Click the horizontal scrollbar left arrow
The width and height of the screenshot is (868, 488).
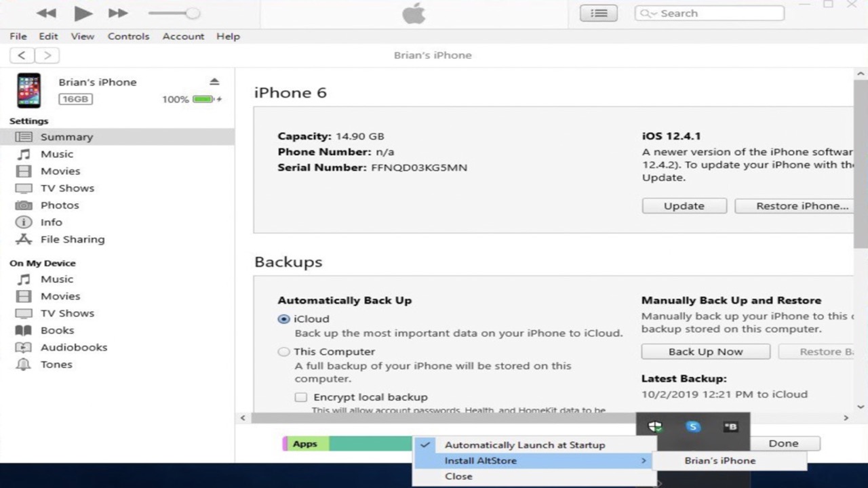point(243,418)
